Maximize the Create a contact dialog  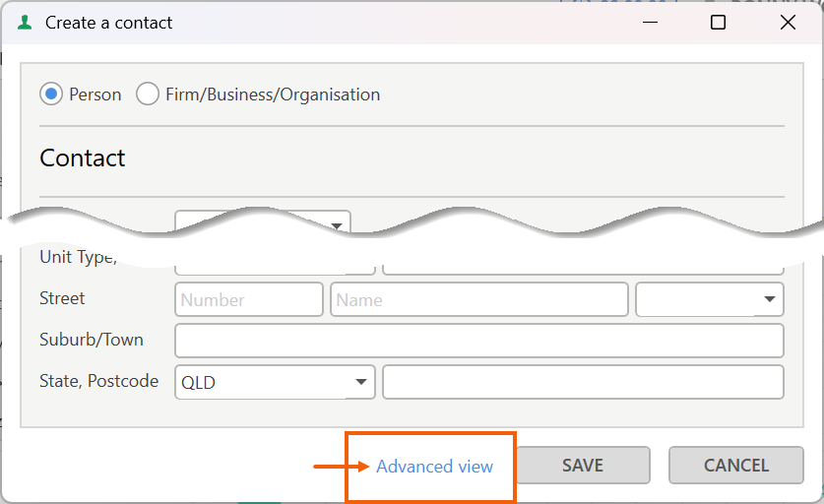pos(719,23)
